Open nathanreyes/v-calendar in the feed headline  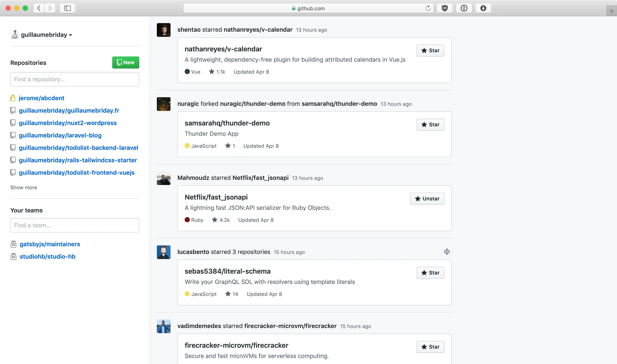[x=258, y=30]
